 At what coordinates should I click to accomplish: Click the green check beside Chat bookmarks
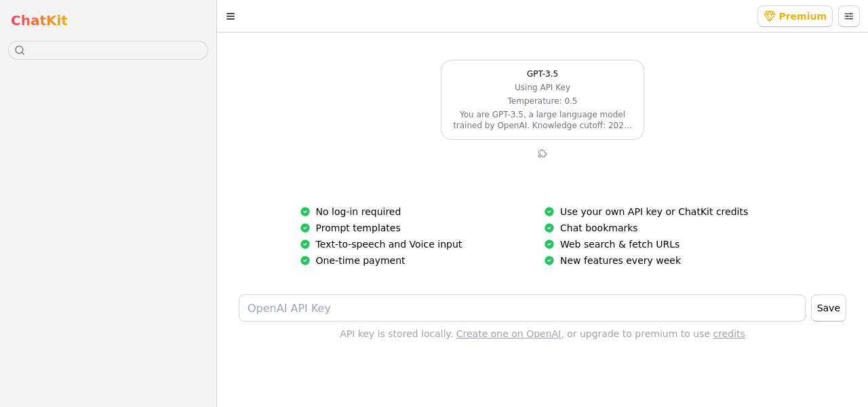pos(549,228)
